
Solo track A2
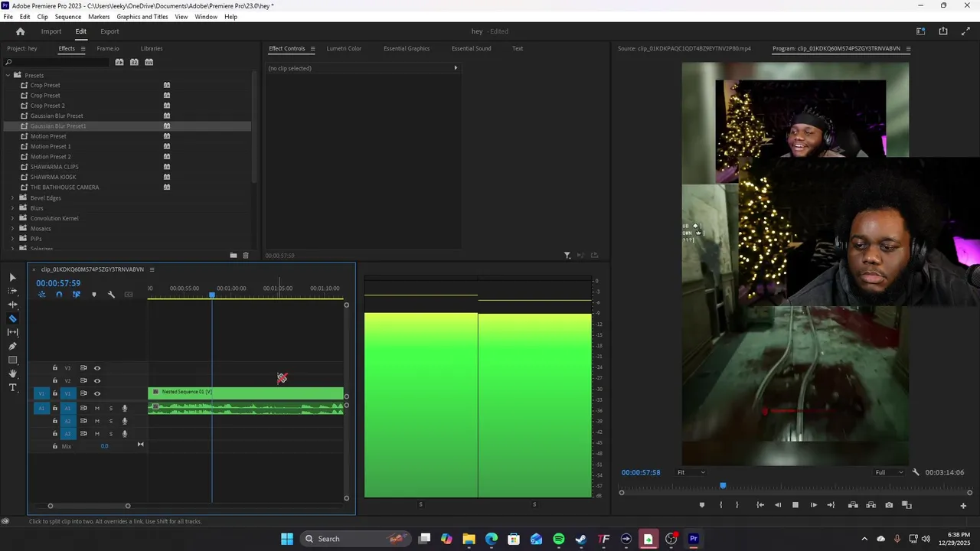pos(111,421)
